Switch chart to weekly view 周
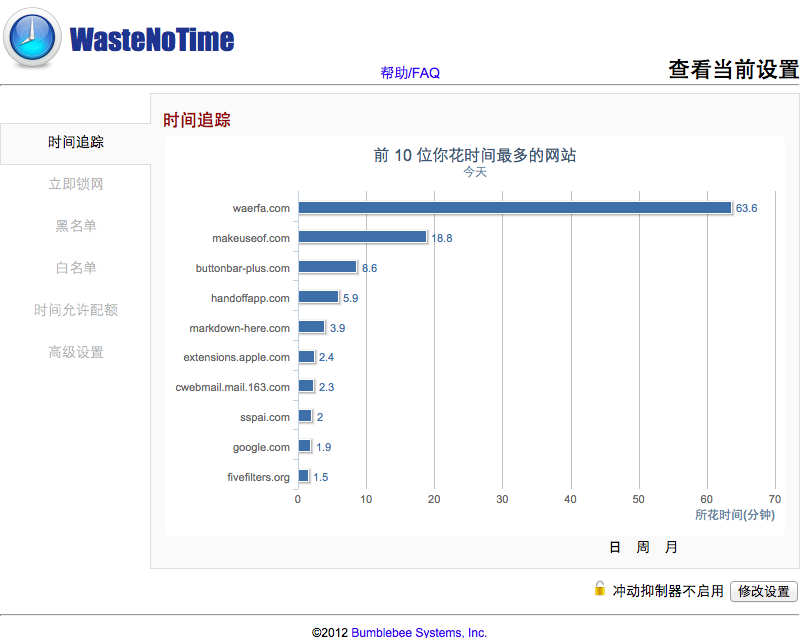Image resolution: width=801 pixels, height=638 pixels. tap(643, 548)
